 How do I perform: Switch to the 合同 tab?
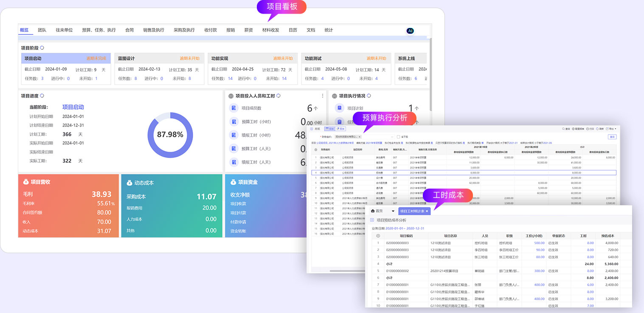[129, 30]
